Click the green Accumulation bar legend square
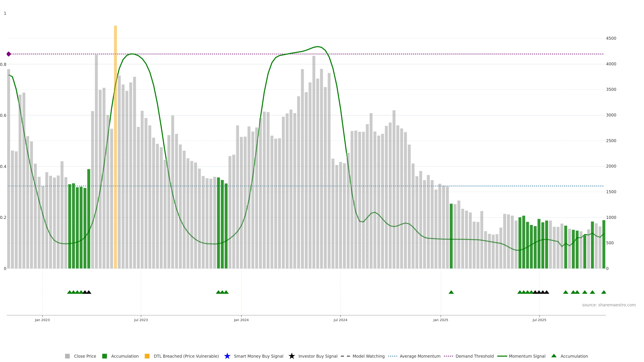Viewport: 644px width, 362px height. 104,356
